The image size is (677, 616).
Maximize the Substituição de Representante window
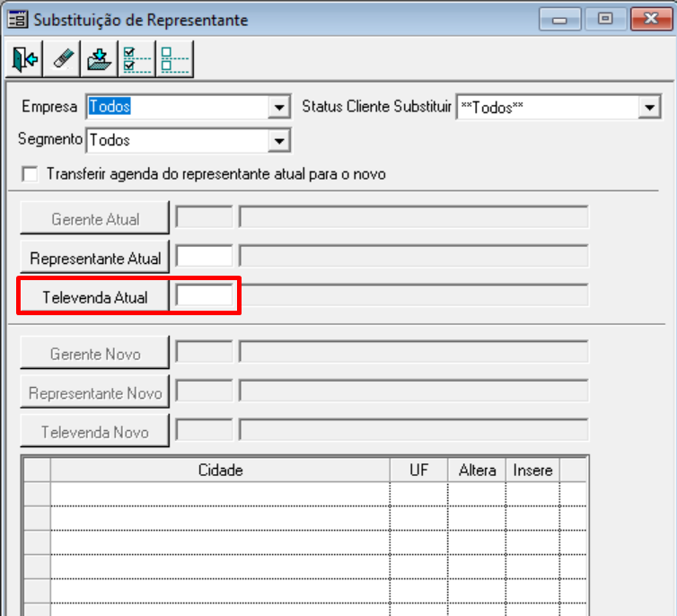click(605, 20)
